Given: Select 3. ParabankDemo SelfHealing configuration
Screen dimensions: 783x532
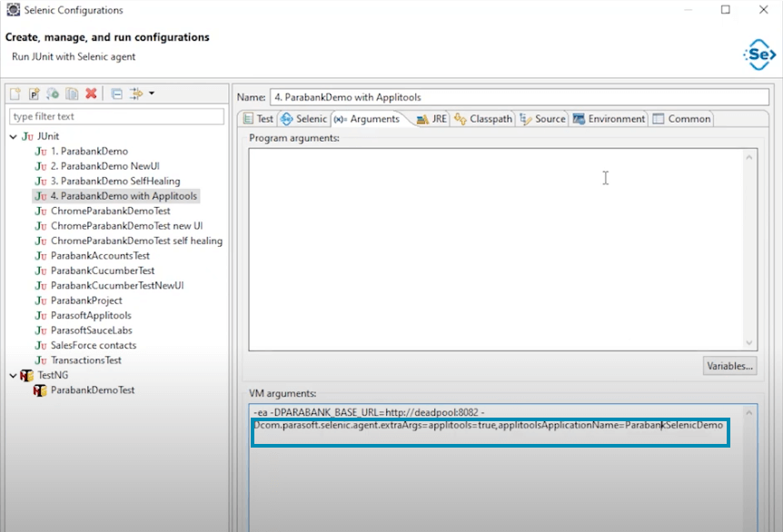Looking at the screenshot, I should point(115,182).
